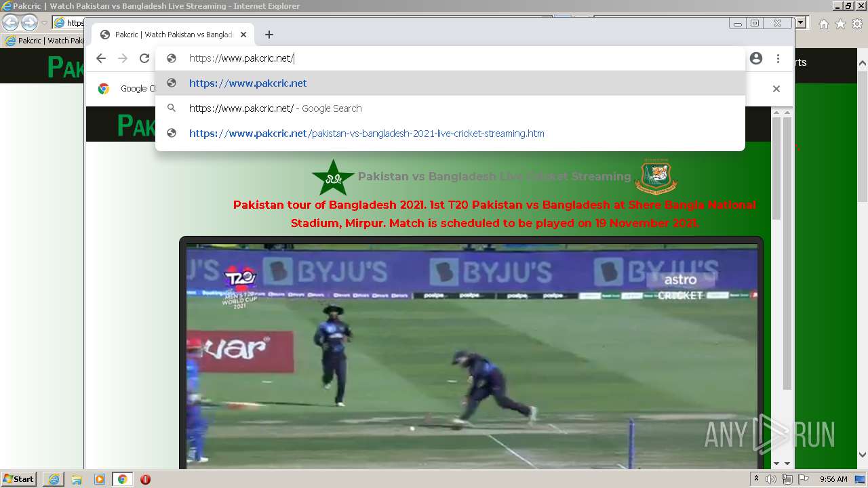
Task: Open Internet Explorer favorites star
Action: tap(840, 24)
